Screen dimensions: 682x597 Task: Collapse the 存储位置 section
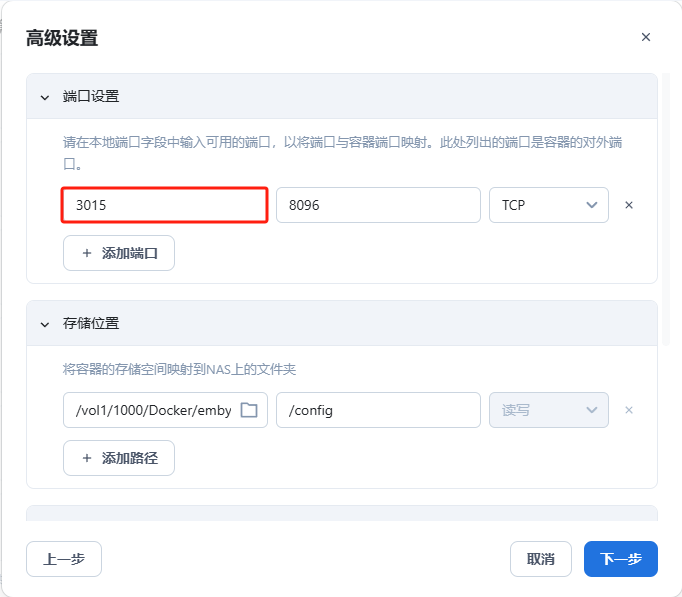45,324
